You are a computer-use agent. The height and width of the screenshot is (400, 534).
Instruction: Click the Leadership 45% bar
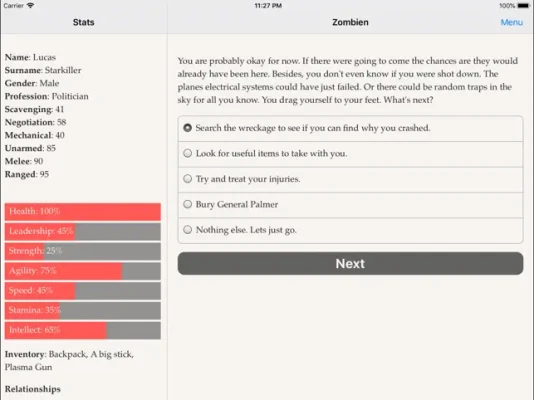83,231
